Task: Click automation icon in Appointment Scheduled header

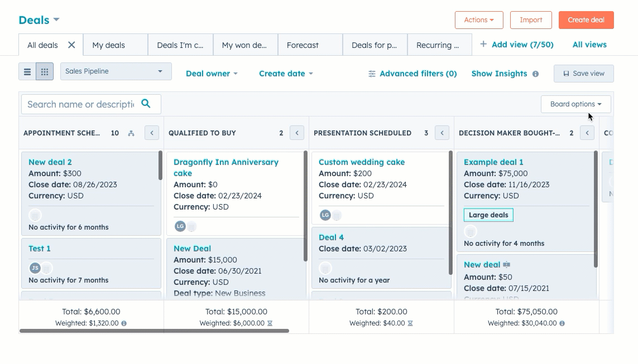Action: (131, 133)
